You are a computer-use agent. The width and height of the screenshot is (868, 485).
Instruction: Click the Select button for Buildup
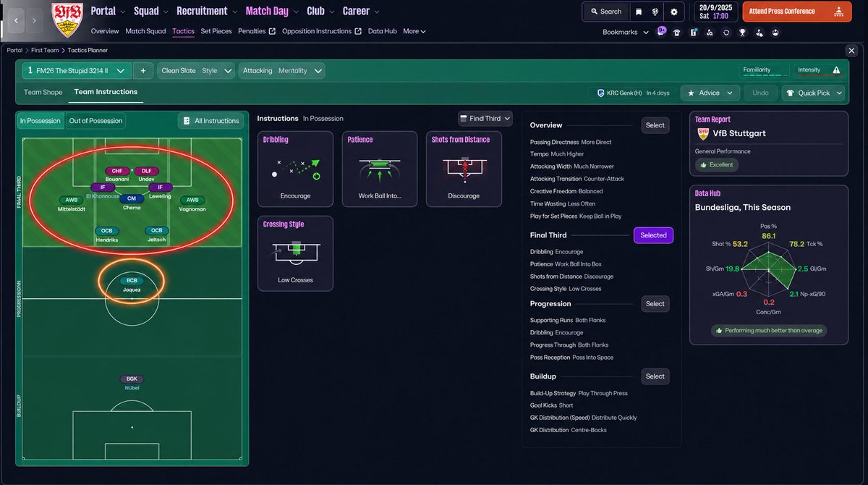tap(655, 376)
